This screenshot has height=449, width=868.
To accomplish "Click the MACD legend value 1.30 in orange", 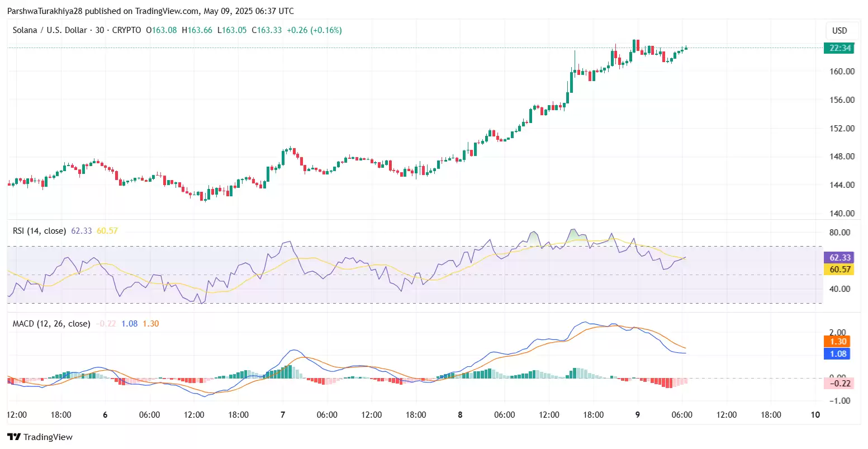I will (151, 323).
